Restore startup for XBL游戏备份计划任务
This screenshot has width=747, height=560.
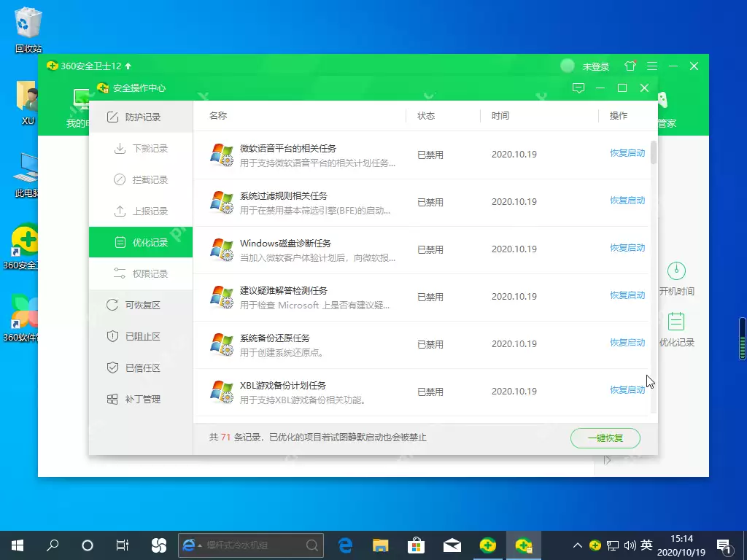pyautogui.click(x=627, y=390)
